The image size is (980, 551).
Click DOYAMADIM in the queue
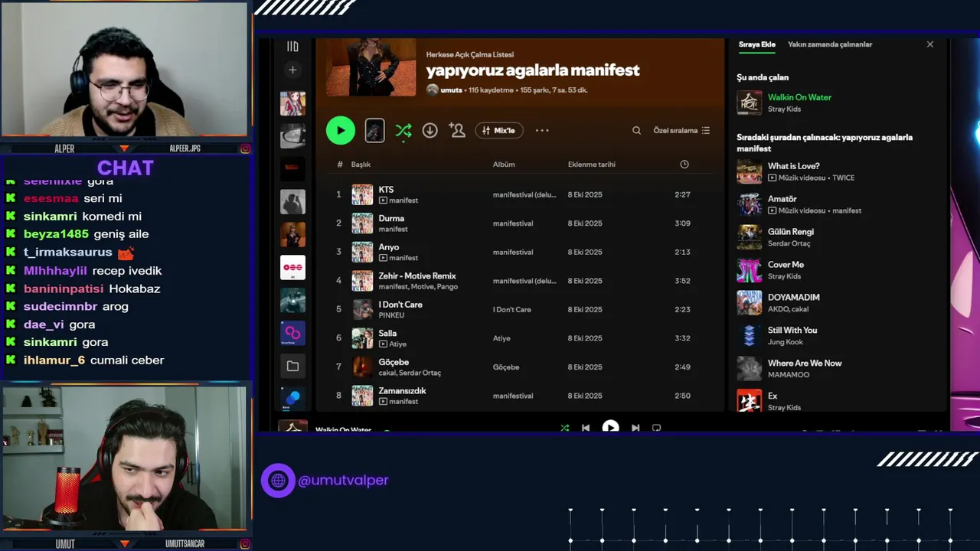793,297
